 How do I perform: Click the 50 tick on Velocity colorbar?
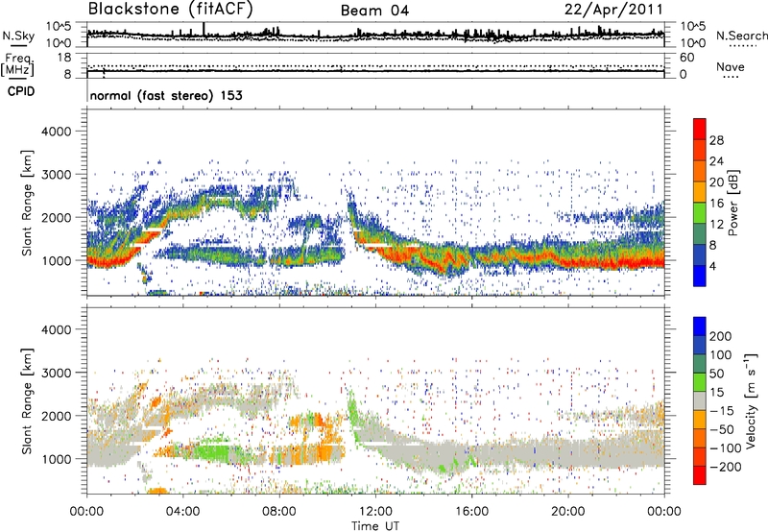(716, 374)
